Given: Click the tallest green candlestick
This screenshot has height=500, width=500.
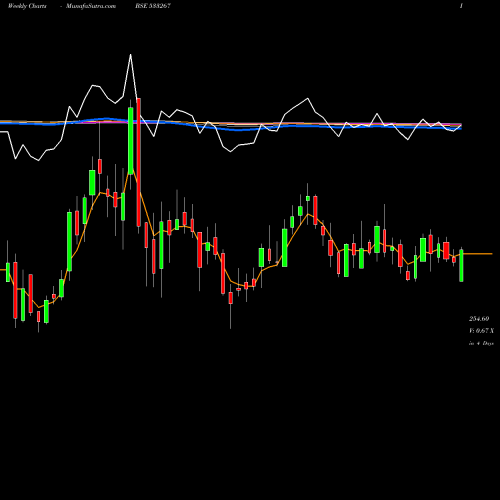Looking at the screenshot, I should pos(131,141).
